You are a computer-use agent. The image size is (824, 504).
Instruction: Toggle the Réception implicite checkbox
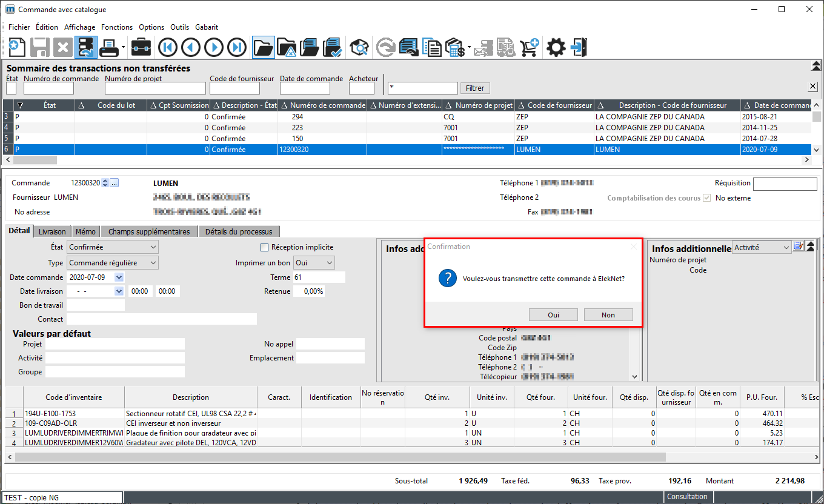(264, 247)
